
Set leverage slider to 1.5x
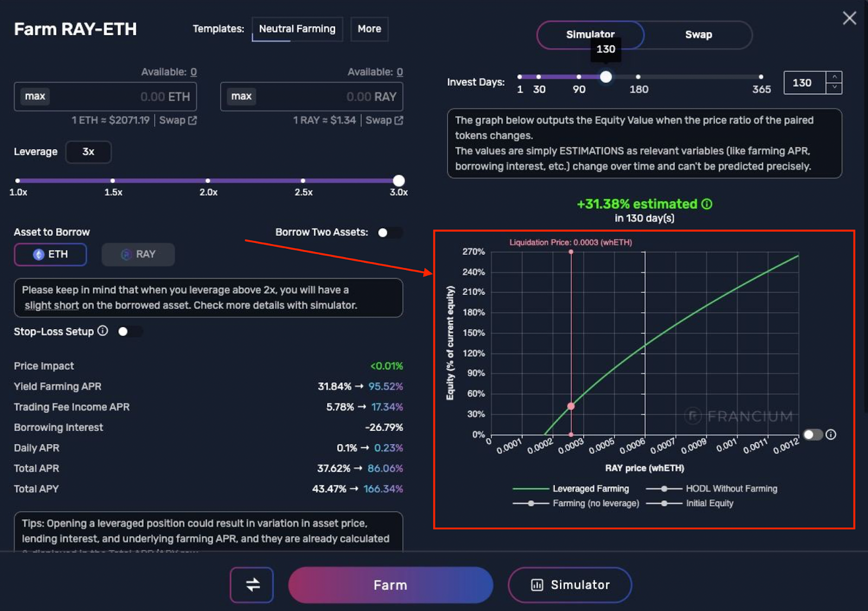point(113,181)
